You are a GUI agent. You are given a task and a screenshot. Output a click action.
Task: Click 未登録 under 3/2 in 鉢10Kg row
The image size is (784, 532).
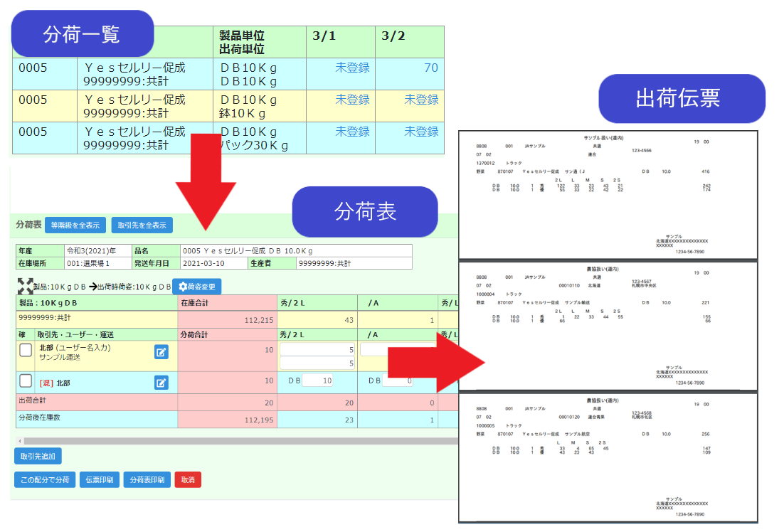point(421,100)
